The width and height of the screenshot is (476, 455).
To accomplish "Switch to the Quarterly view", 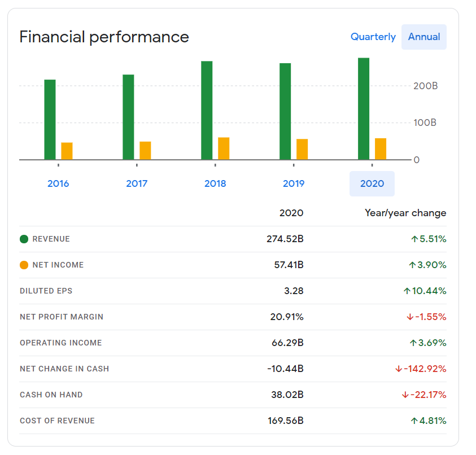I will [x=373, y=37].
